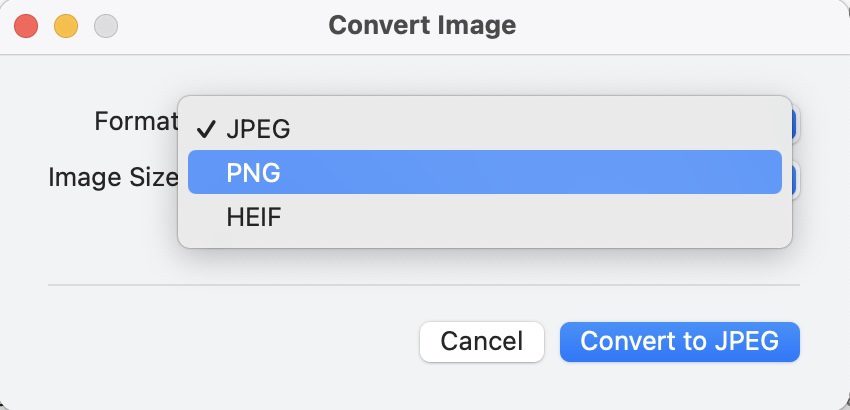The image size is (850, 410).
Task: Click the Convert to JPEG button
Action: coord(679,341)
